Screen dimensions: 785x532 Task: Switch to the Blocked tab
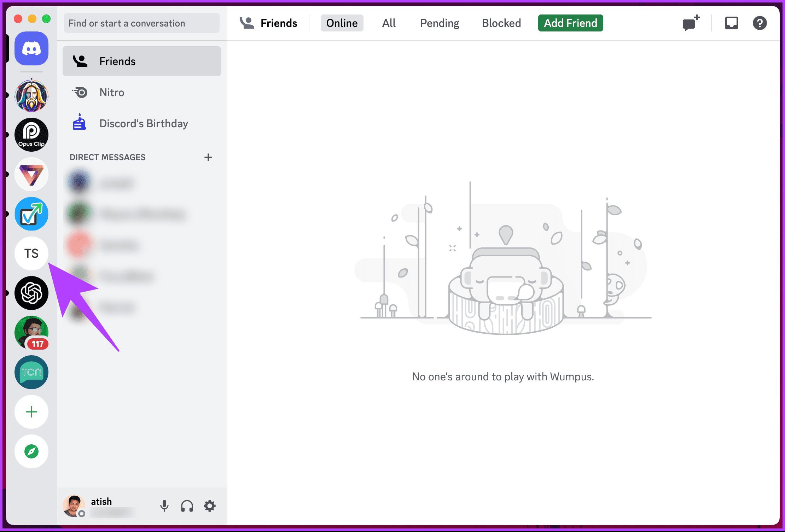(501, 23)
